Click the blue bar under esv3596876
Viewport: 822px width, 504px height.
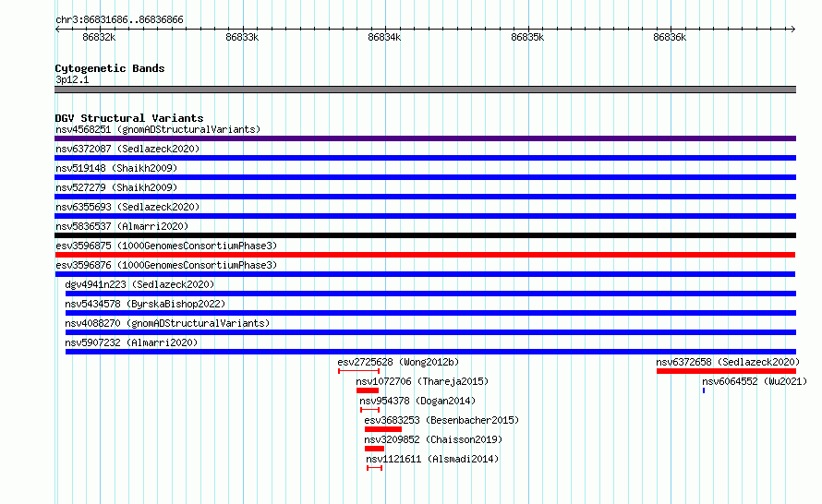tap(425, 274)
